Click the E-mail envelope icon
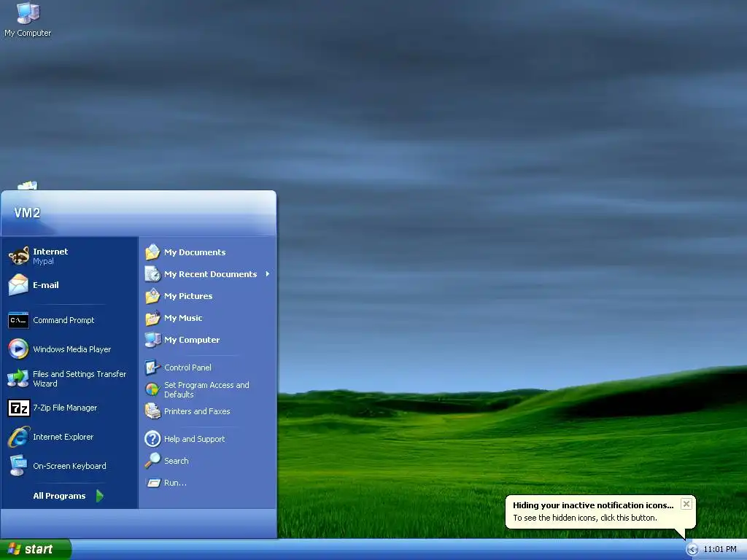This screenshot has height=560, width=747. (x=18, y=285)
